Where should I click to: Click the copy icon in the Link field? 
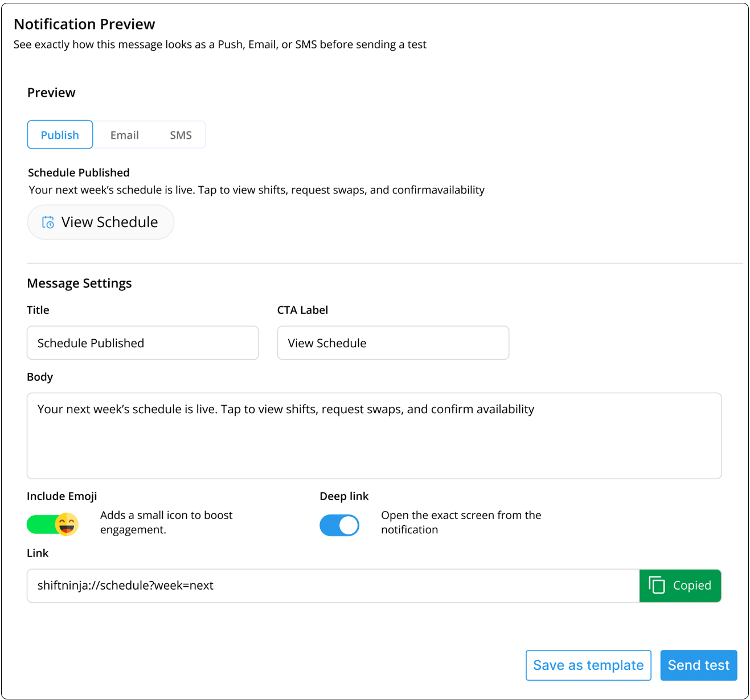[657, 585]
